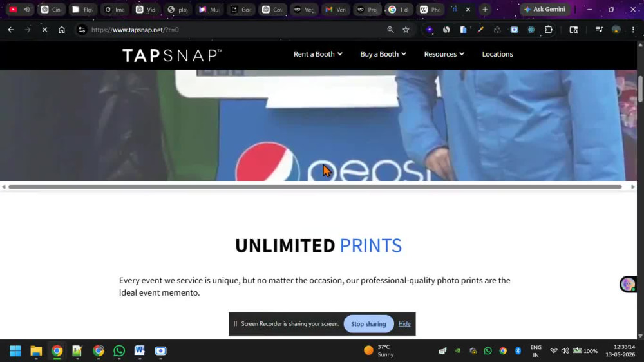Click the vertical page scrollbar thumb
Screen dimensions: 644x362
tap(640, 88)
